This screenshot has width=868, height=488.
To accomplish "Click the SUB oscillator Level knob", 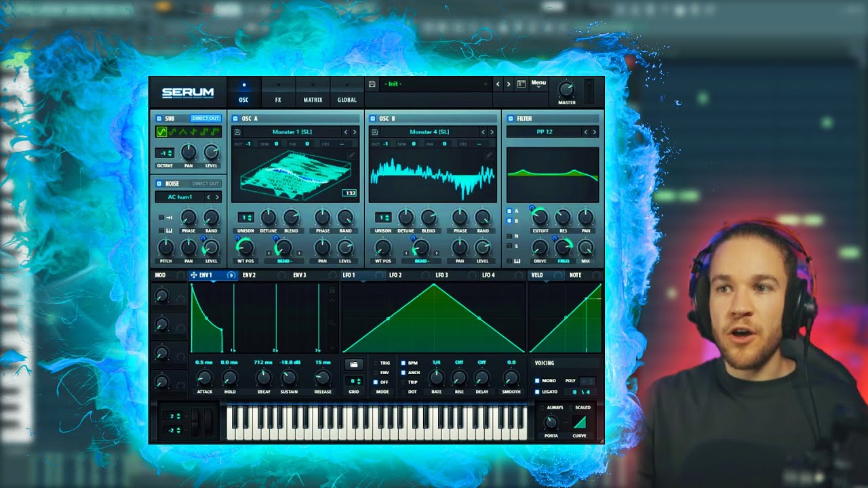I will 212,152.
